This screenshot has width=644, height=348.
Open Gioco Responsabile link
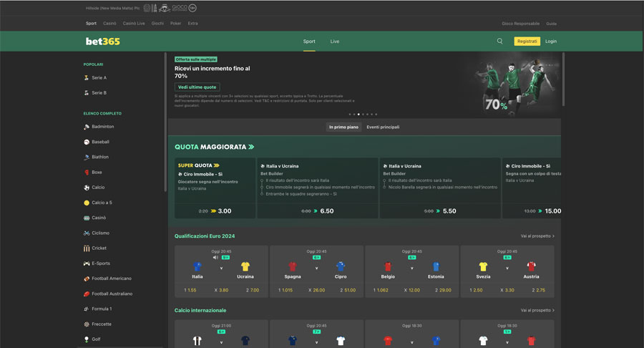point(521,24)
